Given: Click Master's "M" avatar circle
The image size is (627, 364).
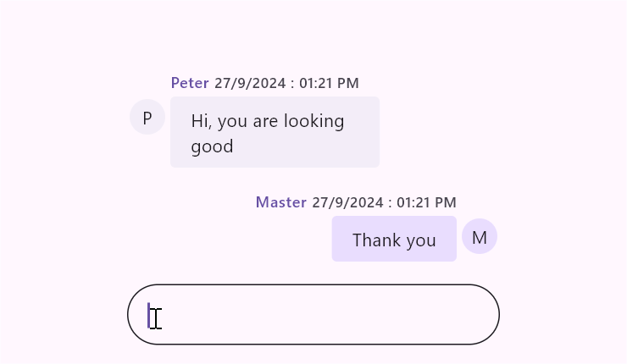Looking at the screenshot, I should pyautogui.click(x=480, y=237).
